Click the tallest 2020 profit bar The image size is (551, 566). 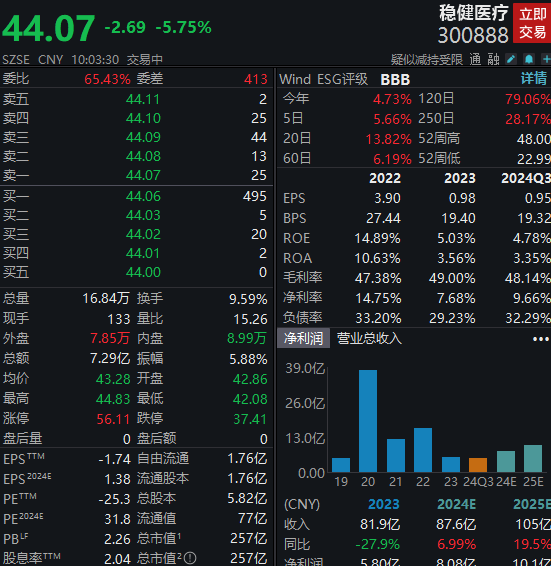click(x=368, y=421)
